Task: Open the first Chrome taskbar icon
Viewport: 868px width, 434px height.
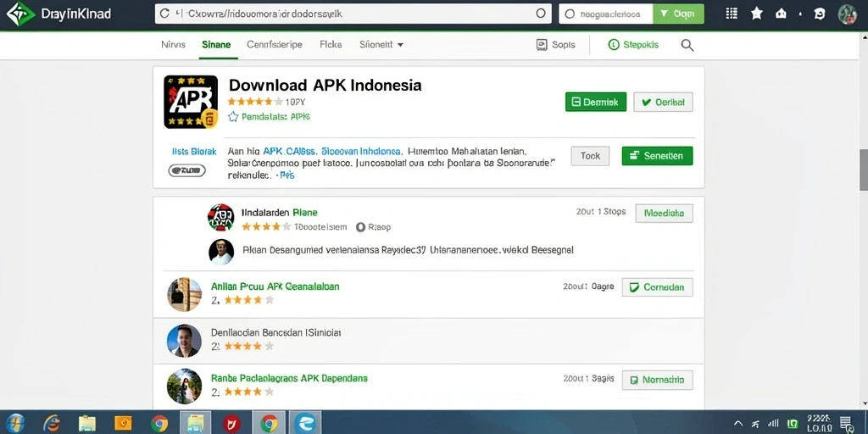Action: (x=159, y=424)
